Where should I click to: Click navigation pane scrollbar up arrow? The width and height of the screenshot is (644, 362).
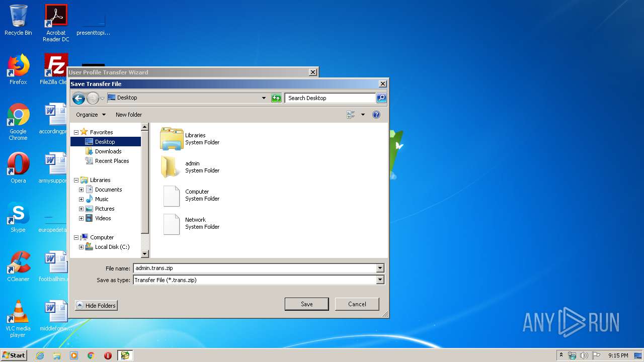click(145, 127)
